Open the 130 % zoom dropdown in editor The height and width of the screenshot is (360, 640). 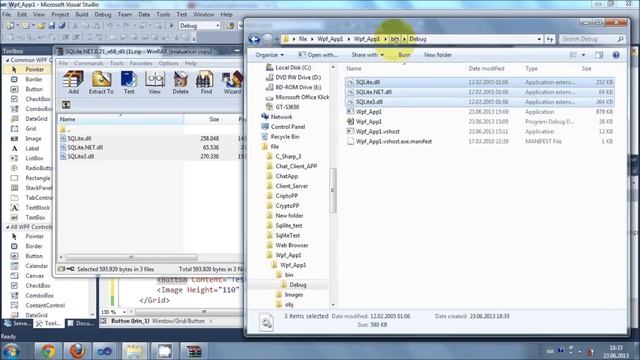click(x=124, y=312)
